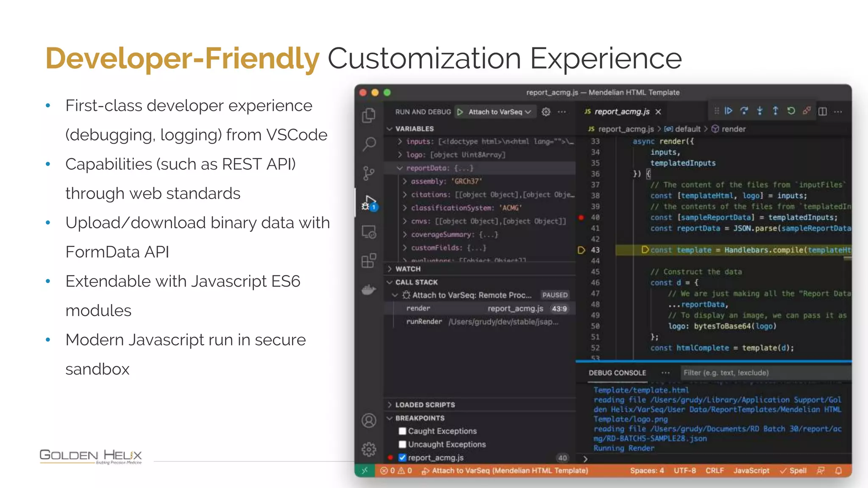Screen dimensions: 868x488
Task: Change the CRLF line ending setting
Action: click(715, 471)
